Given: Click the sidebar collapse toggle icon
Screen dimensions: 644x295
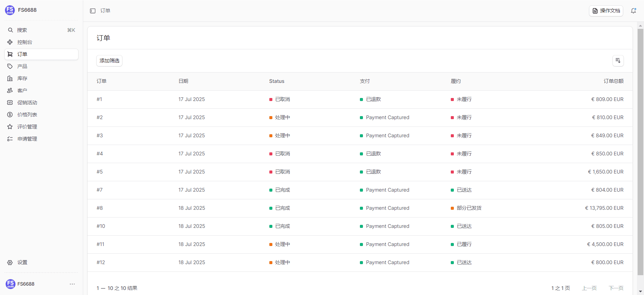Looking at the screenshot, I should coord(93,11).
